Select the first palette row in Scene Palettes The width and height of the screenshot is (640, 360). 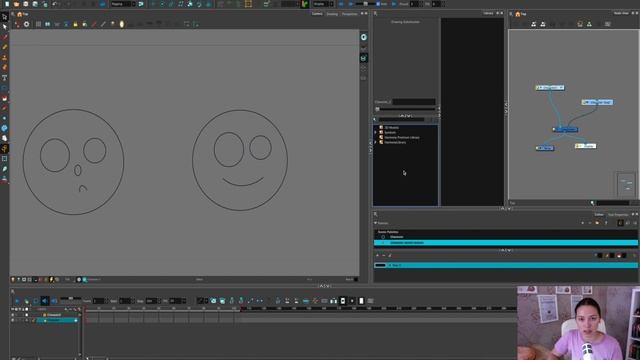(x=506, y=237)
